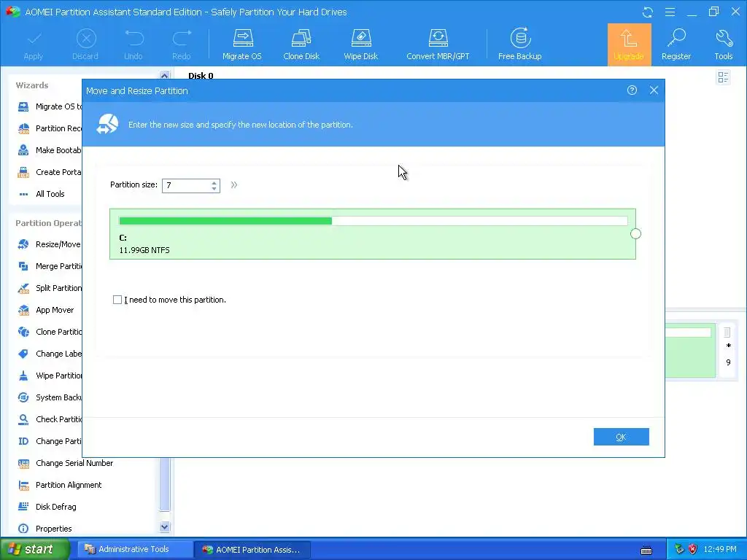Click the refresh icon in title bar
The image size is (747, 560).
[x=648, y=12]
